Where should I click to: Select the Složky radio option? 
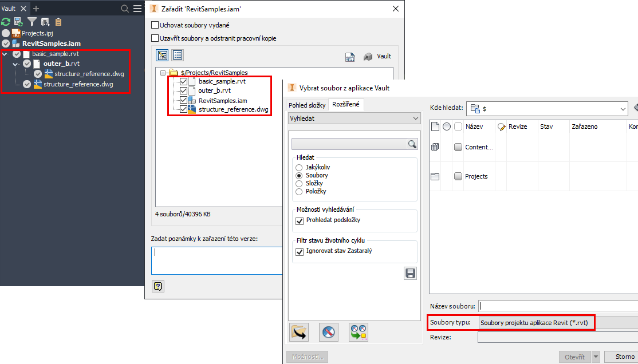(299, 183)
